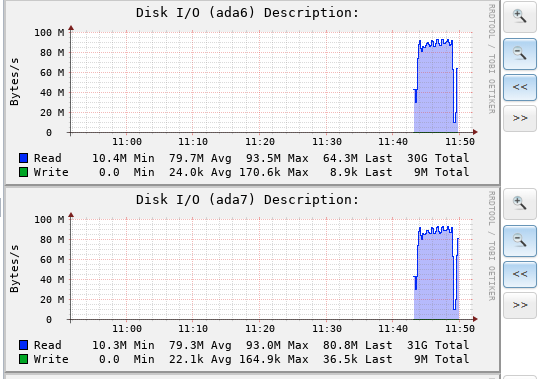Viewport: 545px width, 379px height.
Task: Select the 79.7M Avg read value
Action: click(200, 159)
